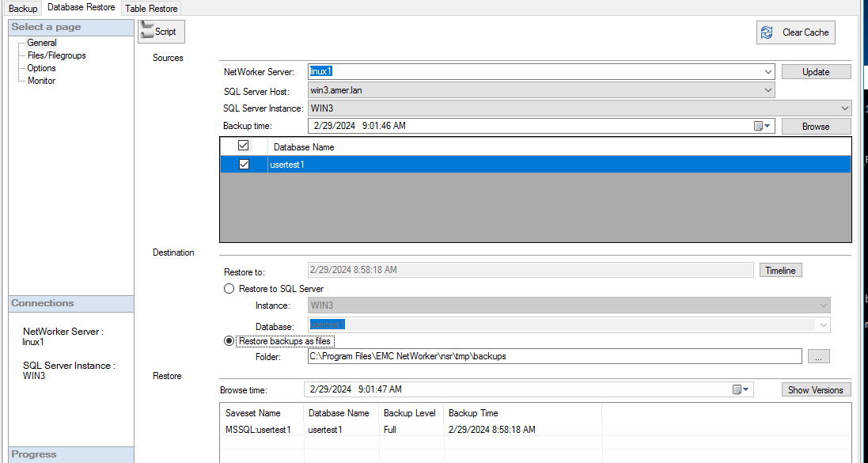Viewport: 868px width, 463px height.
Task: Select the Restore backups as files option
Action: [x=229, y=340]
